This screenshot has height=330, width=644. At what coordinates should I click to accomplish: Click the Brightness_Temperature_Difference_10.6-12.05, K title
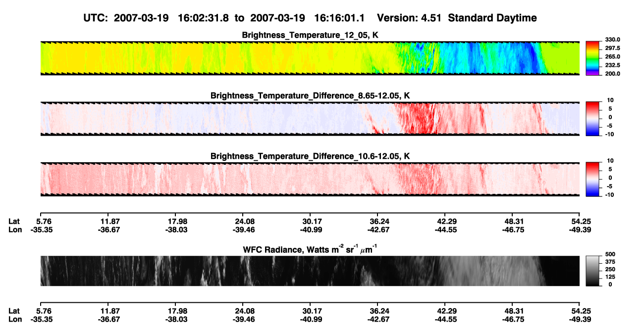[x=310, y=156]
